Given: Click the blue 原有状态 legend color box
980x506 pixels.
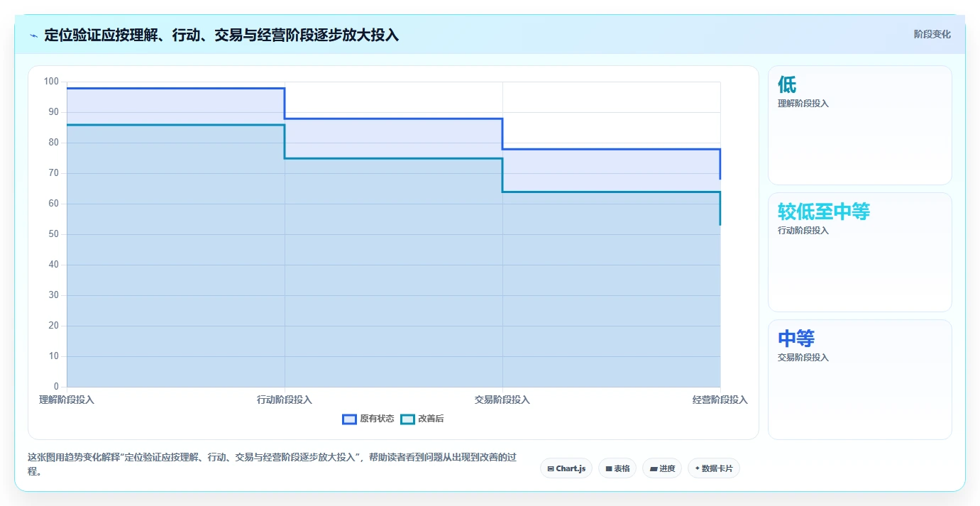Looking at the screenshot, I should 349,419.
